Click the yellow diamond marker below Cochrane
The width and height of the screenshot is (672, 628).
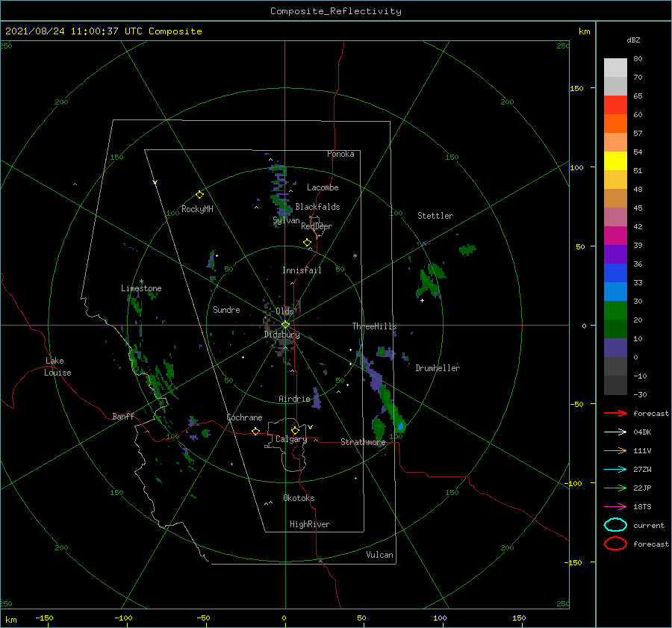point(255,432)
